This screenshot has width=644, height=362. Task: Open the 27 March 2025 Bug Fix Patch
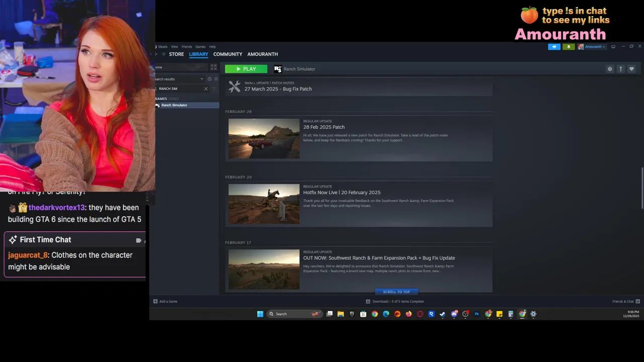pos(278,89)
